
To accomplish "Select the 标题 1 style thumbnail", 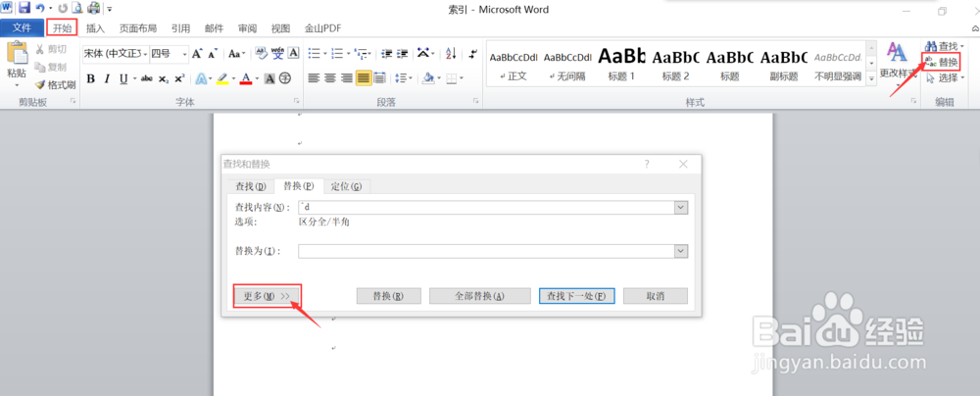I will click(x=621, y=65).
